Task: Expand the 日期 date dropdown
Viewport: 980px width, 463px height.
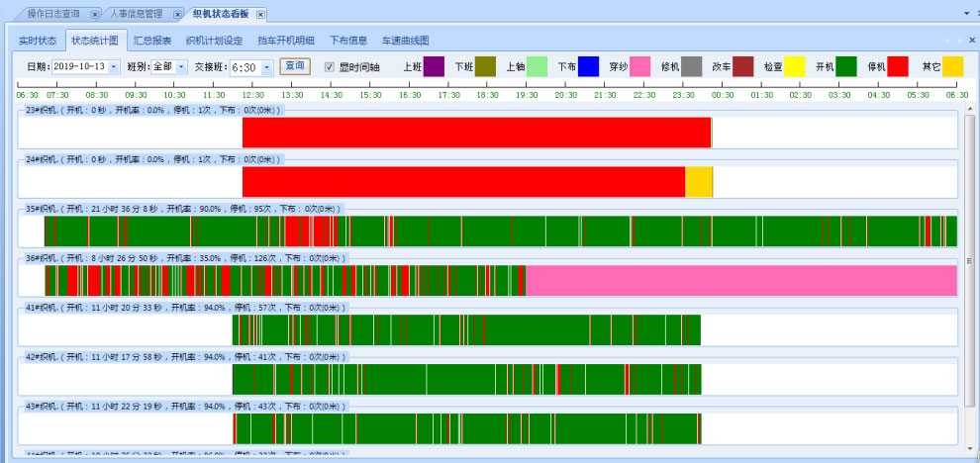Action: tap(114, 67)
